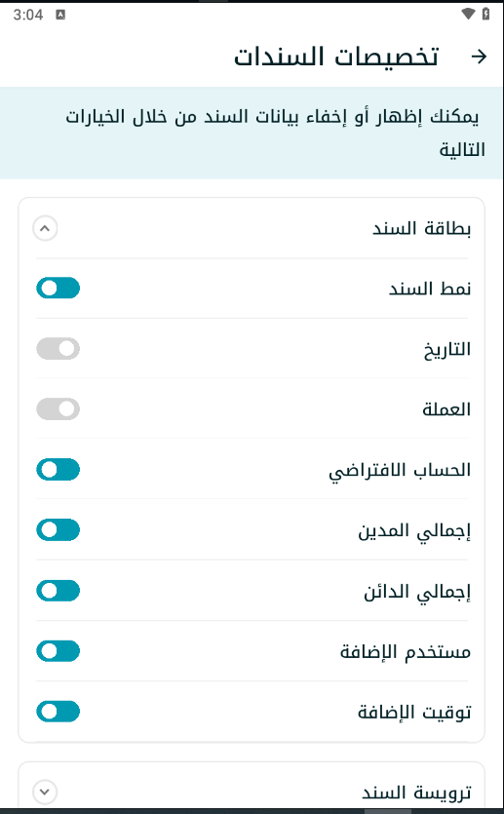This screenshot has height=814, width=504.
Task: Toggle the مستخدم الإضافة switch
Action: 58,651
